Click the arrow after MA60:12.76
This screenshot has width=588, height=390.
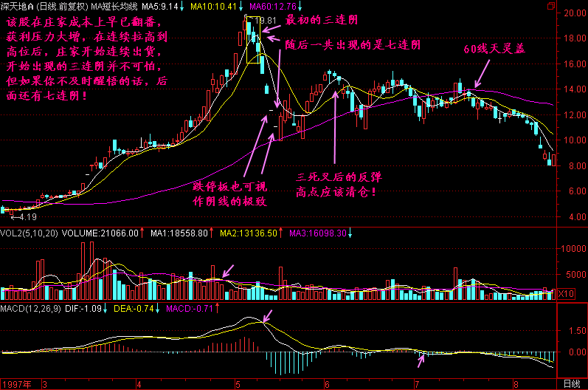click(x=305, y=7)
